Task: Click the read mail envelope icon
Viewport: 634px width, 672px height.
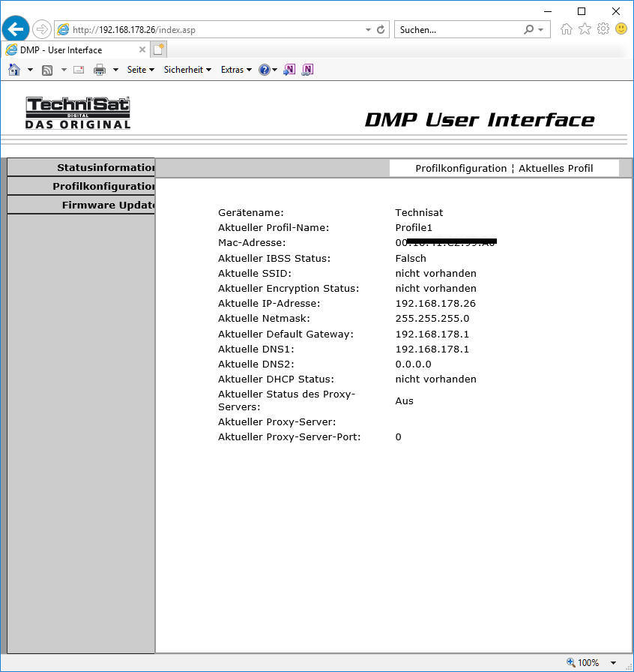Action: coord(78,70)
